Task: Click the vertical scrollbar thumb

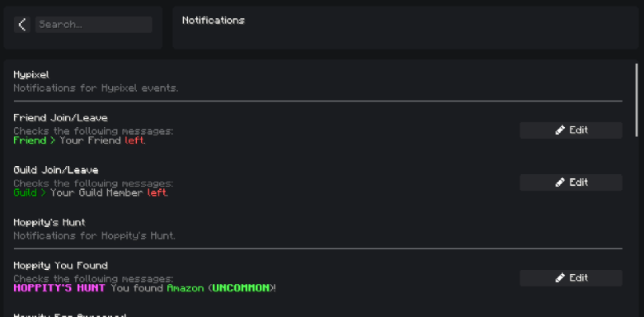Action: [x=637, y=100]
